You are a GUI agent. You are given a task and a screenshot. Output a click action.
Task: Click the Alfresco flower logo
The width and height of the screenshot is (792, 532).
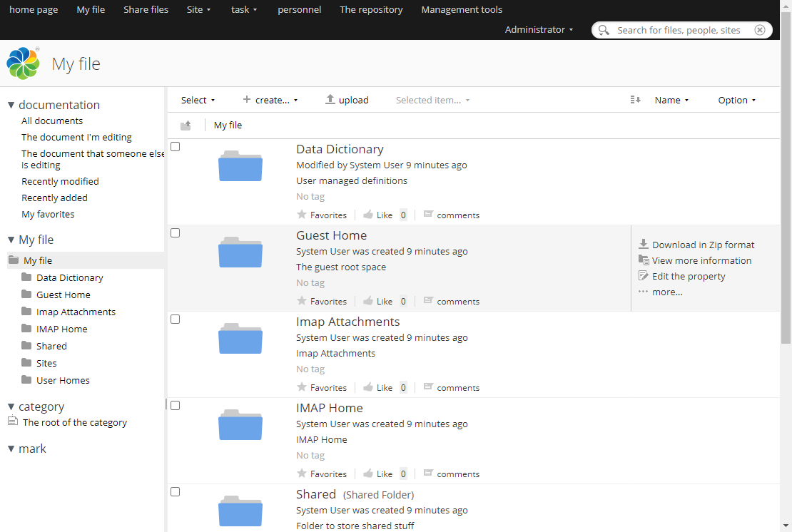tap(22, 63)
